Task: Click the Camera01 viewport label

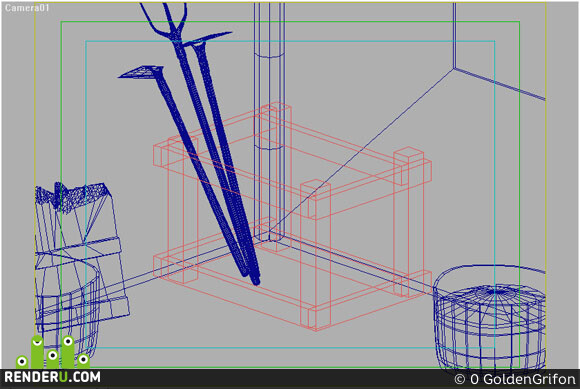Action: tap(27, 7)
